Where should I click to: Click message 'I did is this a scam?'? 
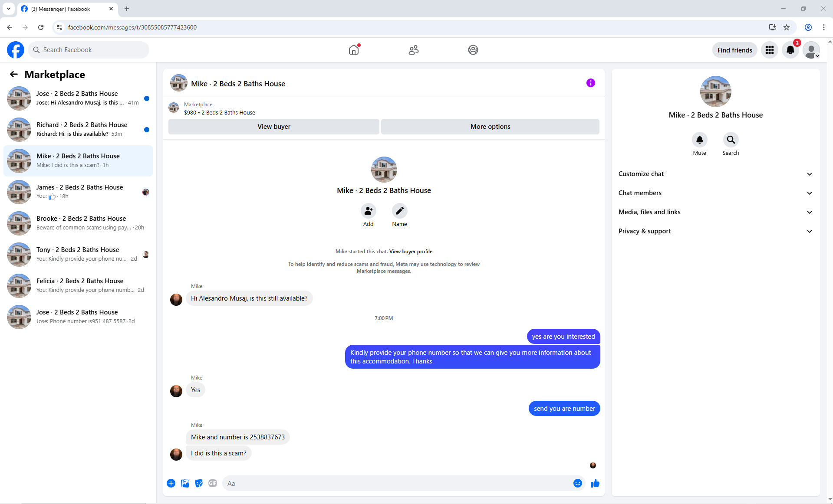[219, 453]
